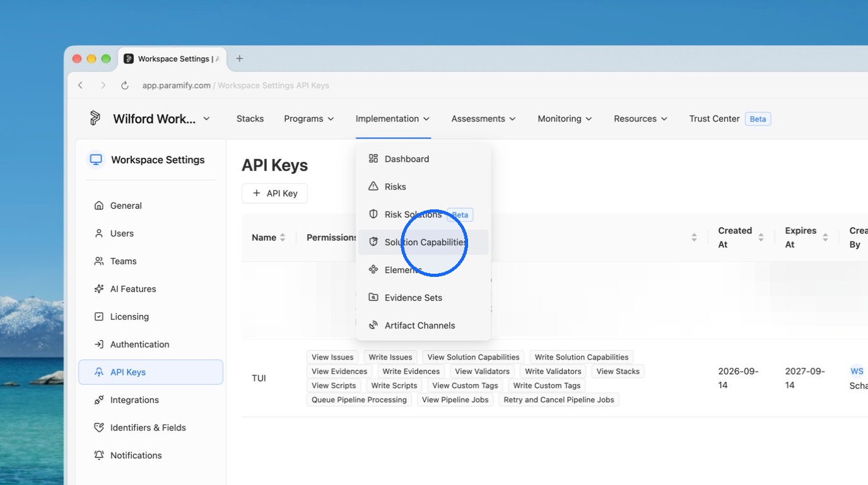Click the browser back arrow
The height and width of the screenshot is (485, 868).
click(x=81, y=85)
